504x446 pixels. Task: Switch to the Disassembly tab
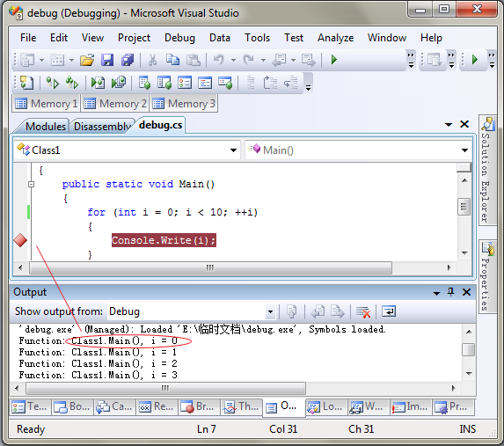click(x=102, y=126)
